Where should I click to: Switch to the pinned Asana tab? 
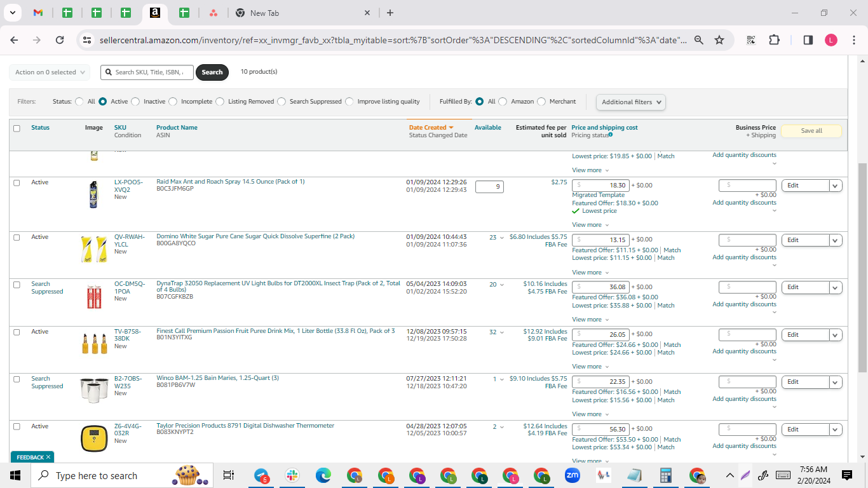tap(214, 13)
